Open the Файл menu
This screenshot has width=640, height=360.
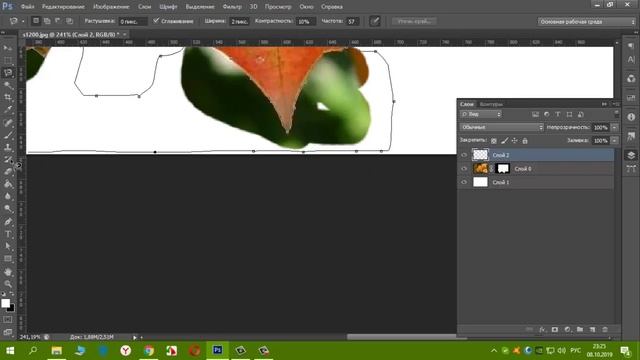click(x=27, y=7)
